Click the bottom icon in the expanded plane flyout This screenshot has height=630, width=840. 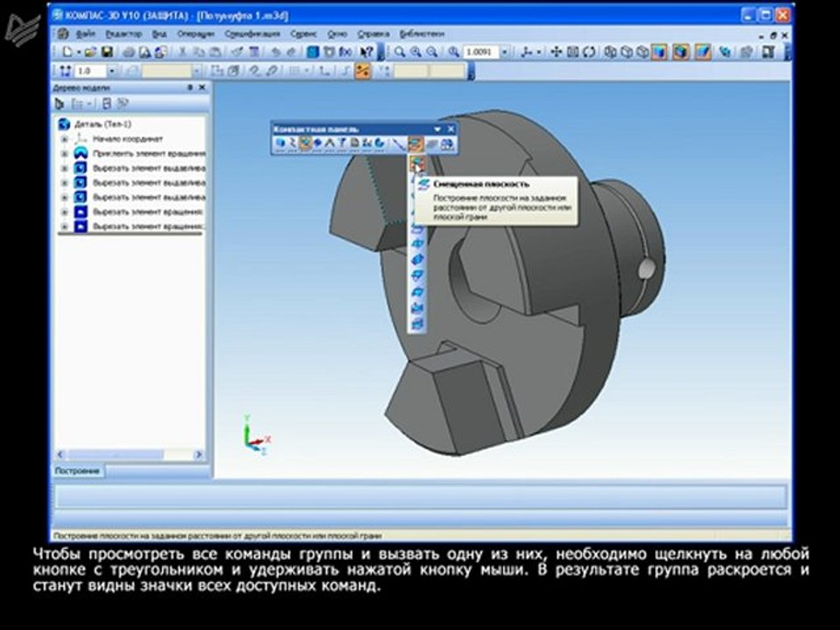[x=417, y=324]
